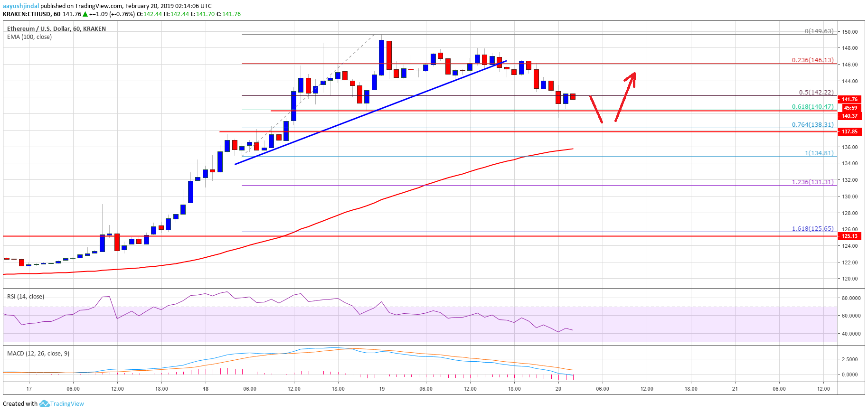Screen dimensions: 868x412
Task: Click the green up-arrow change indicator
Action: coord(85,14)
